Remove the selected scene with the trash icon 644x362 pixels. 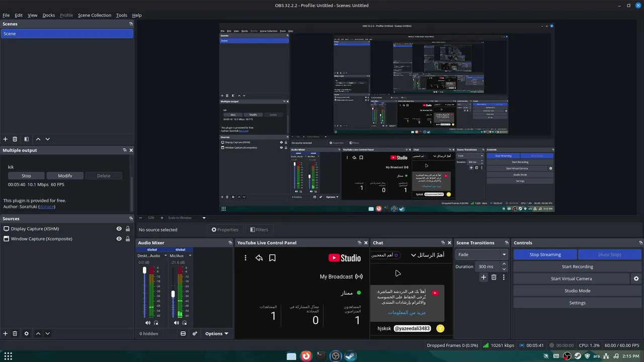click(15, 139)
